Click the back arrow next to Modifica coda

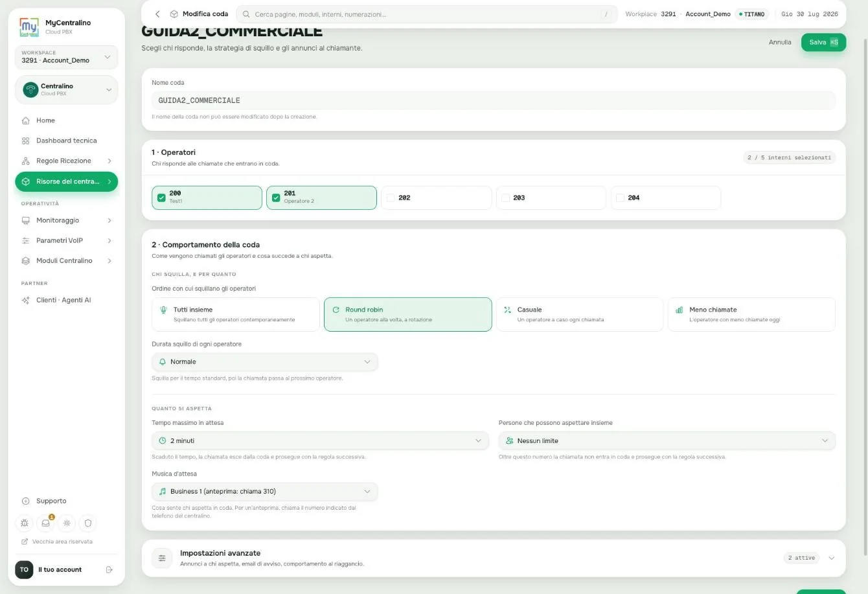pyautogui.click(x=157, y=14)
